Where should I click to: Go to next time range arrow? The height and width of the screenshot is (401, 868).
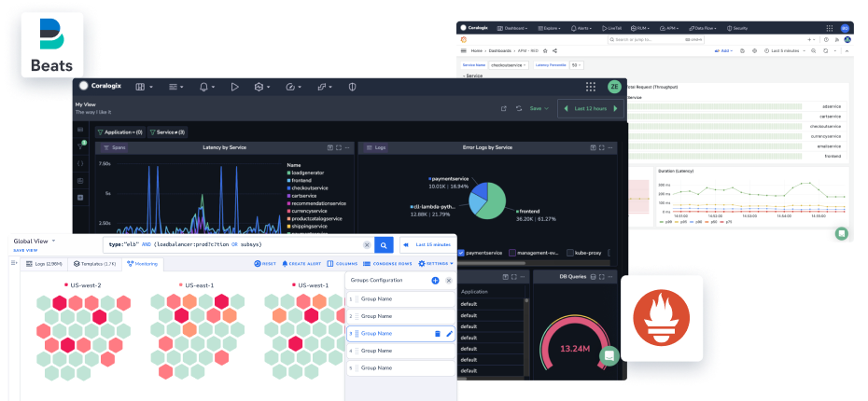[615, 108]
